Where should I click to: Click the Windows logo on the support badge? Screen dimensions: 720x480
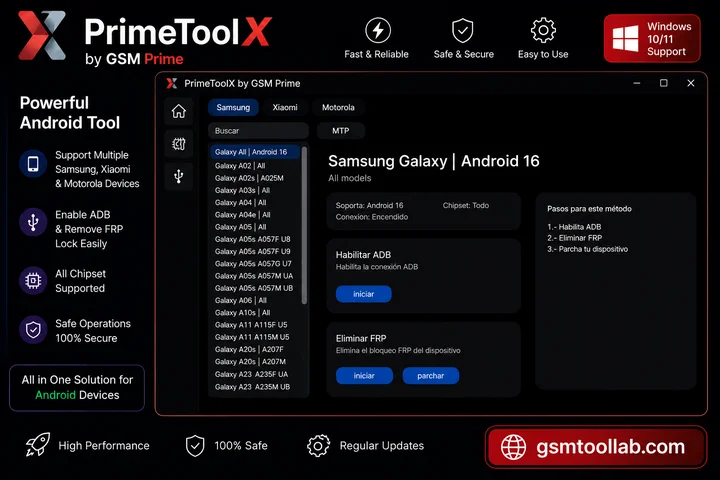[625, 39]
